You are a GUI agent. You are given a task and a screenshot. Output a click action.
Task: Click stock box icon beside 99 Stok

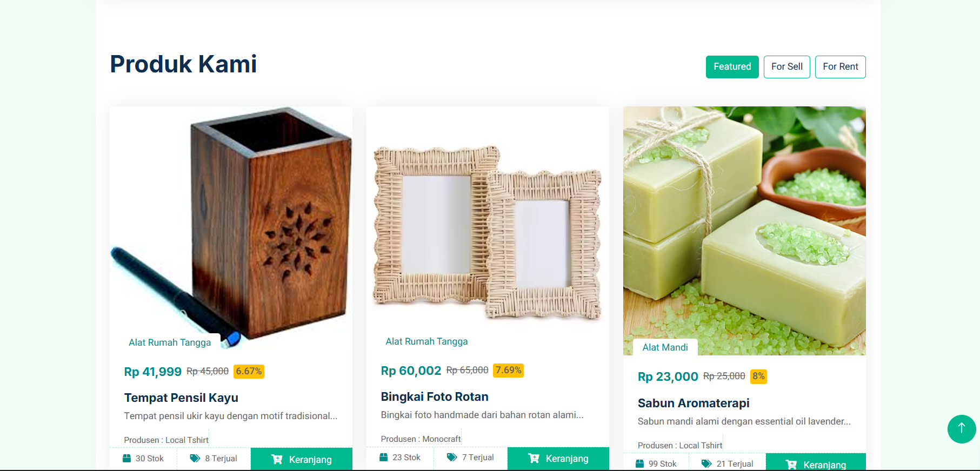click(x=640, y=464)
